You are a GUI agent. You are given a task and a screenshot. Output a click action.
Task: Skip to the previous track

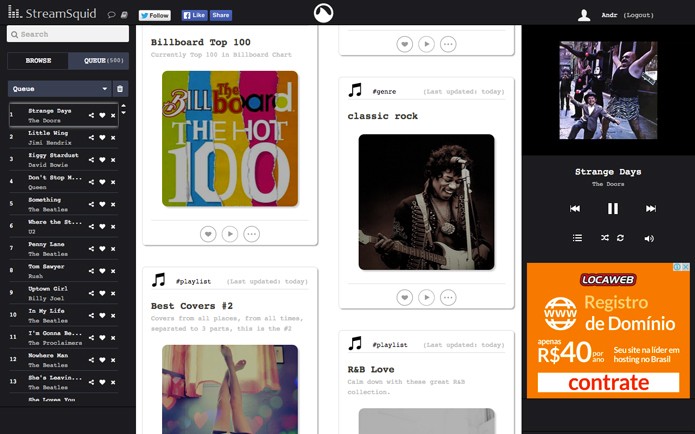pos(575,208)
